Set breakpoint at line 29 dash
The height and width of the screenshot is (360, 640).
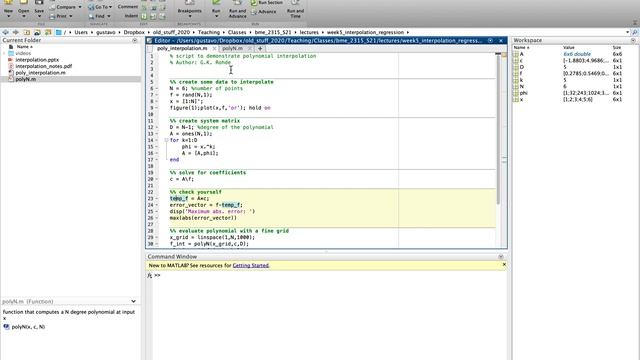pyautogui.click(x=157, y=238)
